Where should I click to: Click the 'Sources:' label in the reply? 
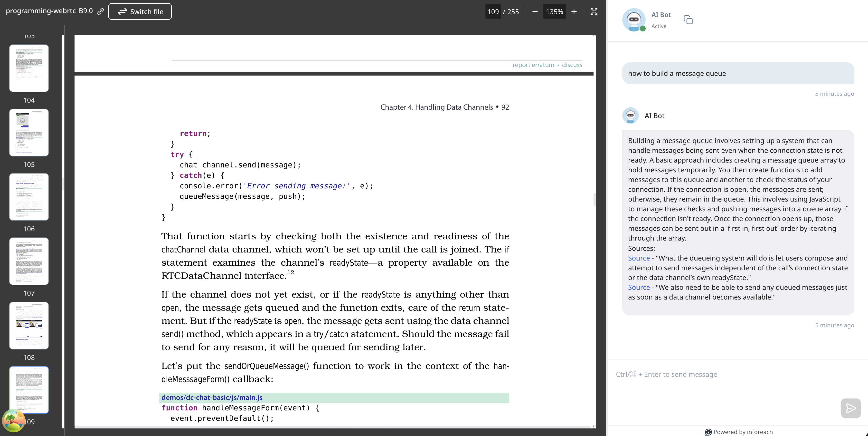click(x=641, y=249)
